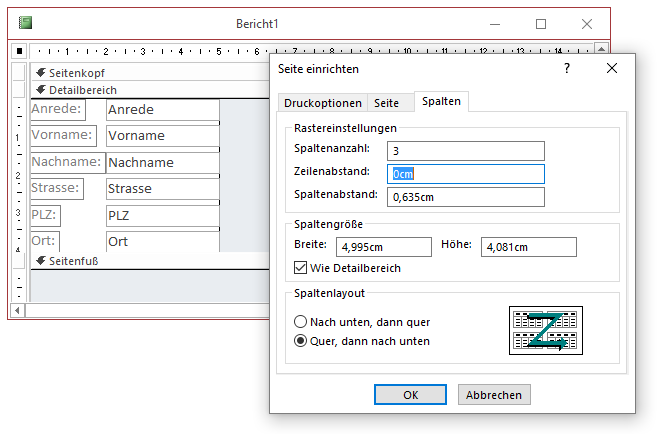This screenshot has height=434, width=659.
Task: Select the Vorname: label control
Action: pyautogui.click(x=63, y=135)
